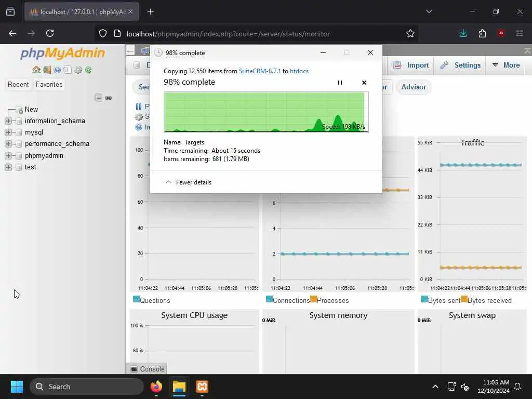Open the Windows Start menu
This screenshot has height=399, width=532.
click(x=17, y=387)
